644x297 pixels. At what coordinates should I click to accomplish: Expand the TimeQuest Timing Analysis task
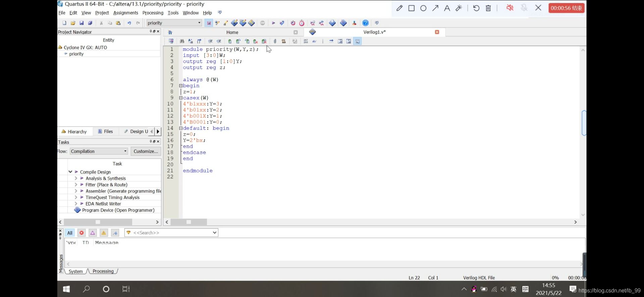76,197
